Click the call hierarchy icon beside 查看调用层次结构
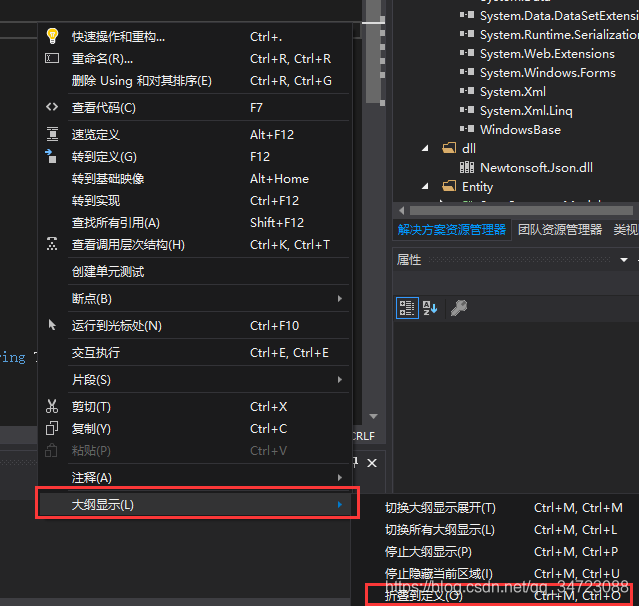 pyautogui.click(x=52, y=244)
